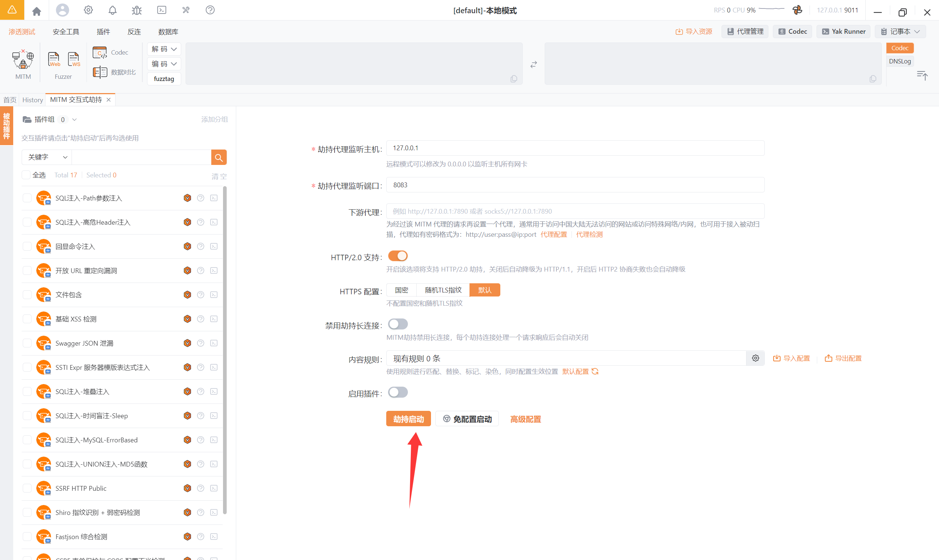Focus the 下游代理 input field
This screenshot has width=939, height=560.
point(576,211)
